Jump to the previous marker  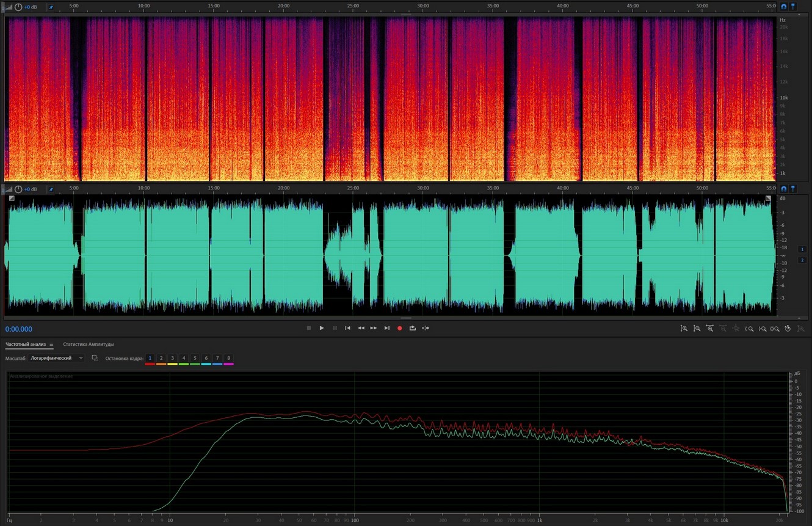click(347, 328)
